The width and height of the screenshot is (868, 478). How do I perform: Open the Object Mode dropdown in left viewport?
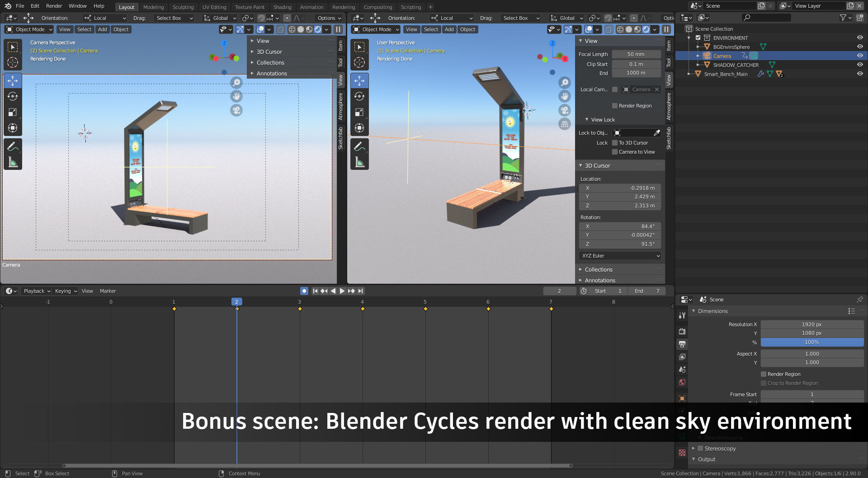[29, 29]
